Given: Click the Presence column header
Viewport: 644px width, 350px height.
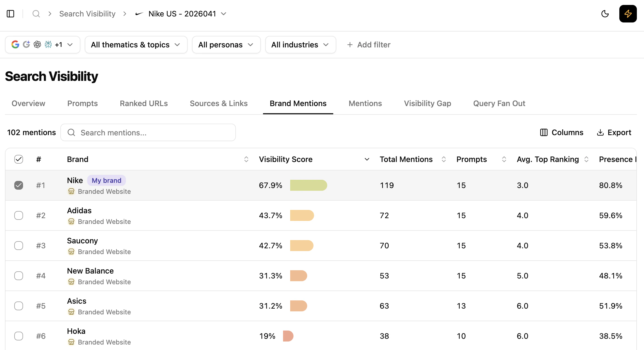Looking at the screenshot, I should (617, 159).
